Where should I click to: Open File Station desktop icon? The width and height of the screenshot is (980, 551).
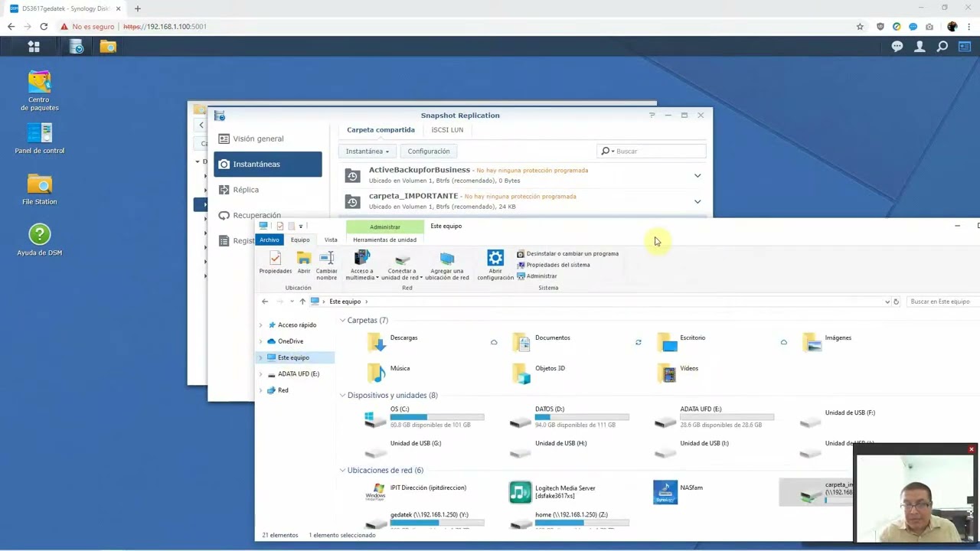pyautogui.click(x=39, y=189)
